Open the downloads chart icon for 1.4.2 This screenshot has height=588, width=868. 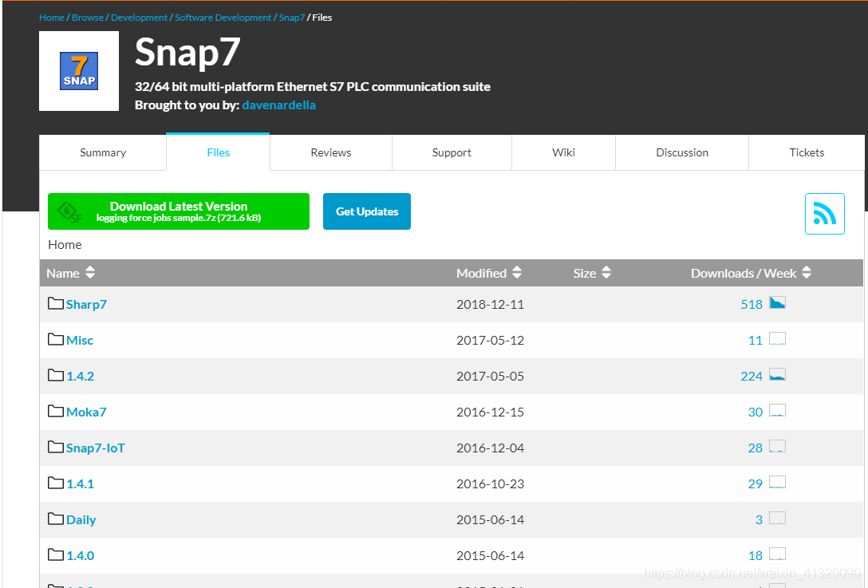pyautogui.click(x=777, y=374)
